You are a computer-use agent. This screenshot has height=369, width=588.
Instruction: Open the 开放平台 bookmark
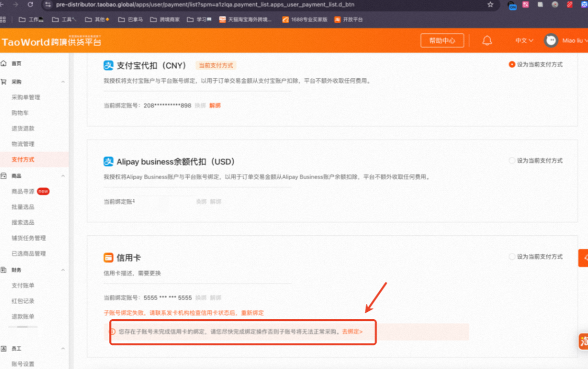coord(349,20)
